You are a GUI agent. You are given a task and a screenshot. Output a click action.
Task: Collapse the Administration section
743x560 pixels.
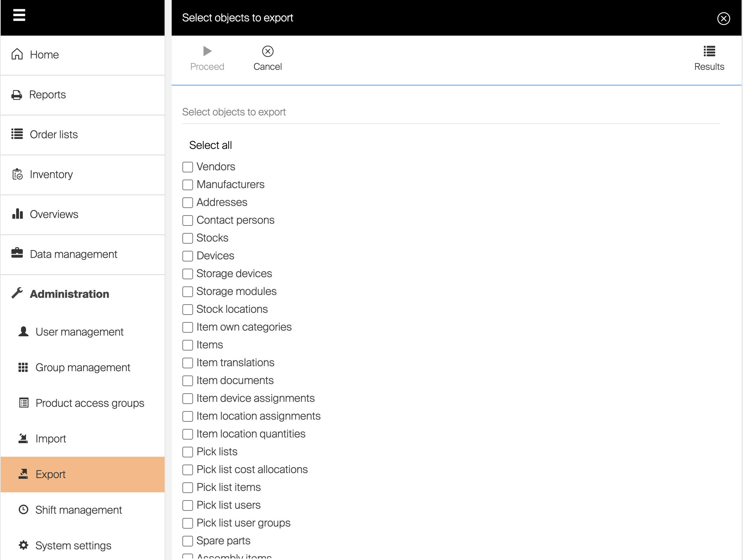point(69,294)
